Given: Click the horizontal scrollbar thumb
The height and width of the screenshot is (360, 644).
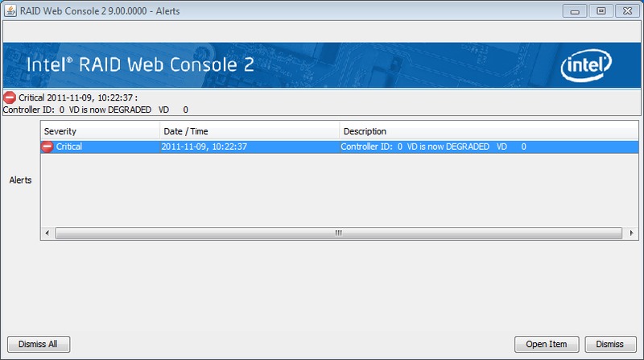Looking at the screenshot, I should [338, 233].
